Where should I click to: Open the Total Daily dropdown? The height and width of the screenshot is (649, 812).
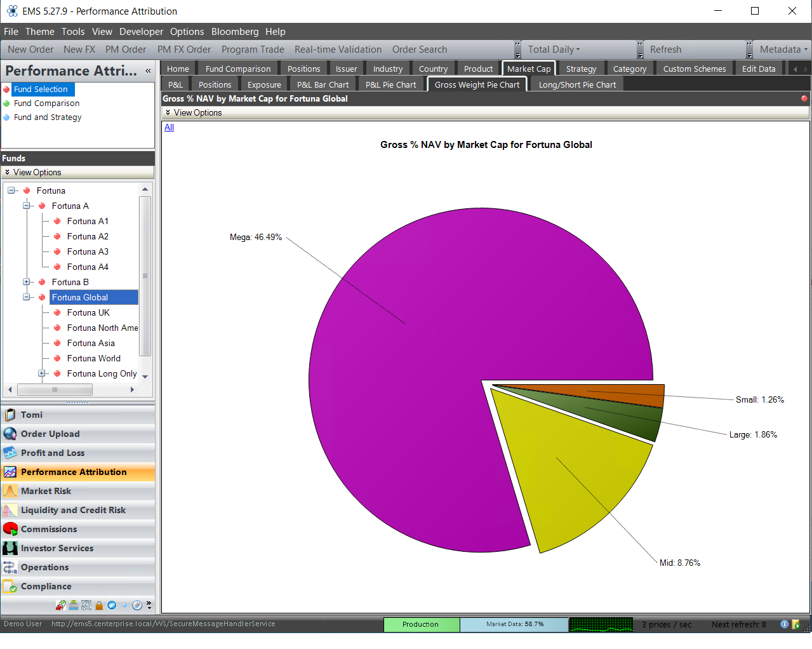(554, 50)
